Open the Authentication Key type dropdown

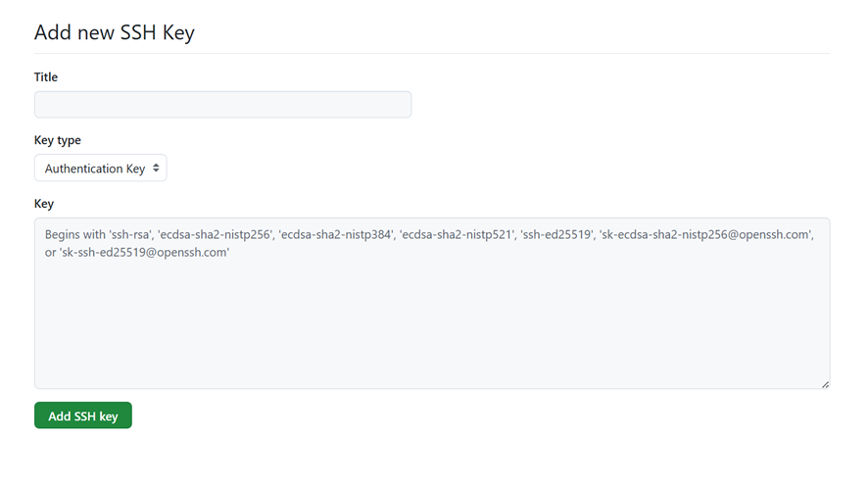coord(100,168)
